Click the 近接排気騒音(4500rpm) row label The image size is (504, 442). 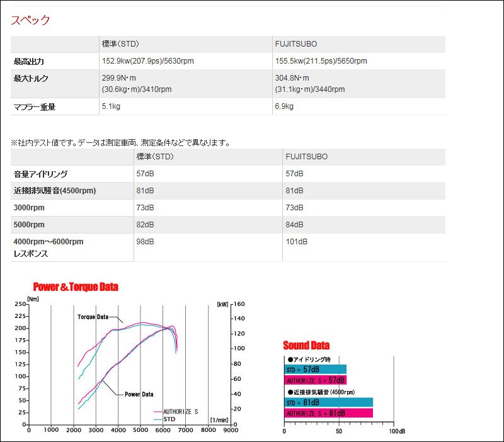[x=55, y=191]
